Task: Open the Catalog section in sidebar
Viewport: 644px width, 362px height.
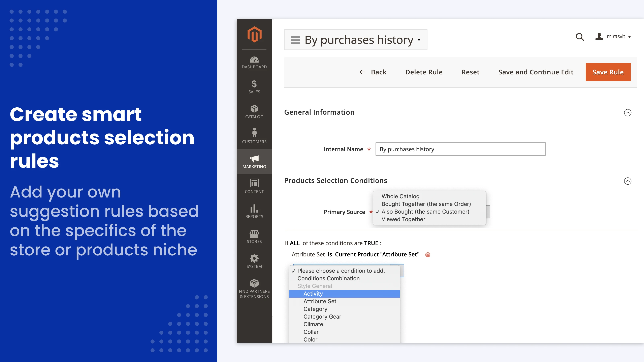Action: pyautogui.click(x=254, y=112)
